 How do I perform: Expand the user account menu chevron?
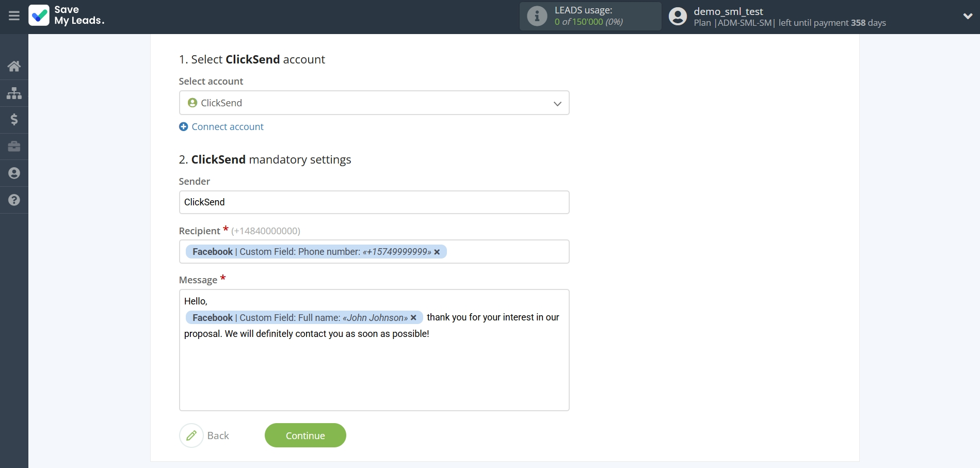968,16
